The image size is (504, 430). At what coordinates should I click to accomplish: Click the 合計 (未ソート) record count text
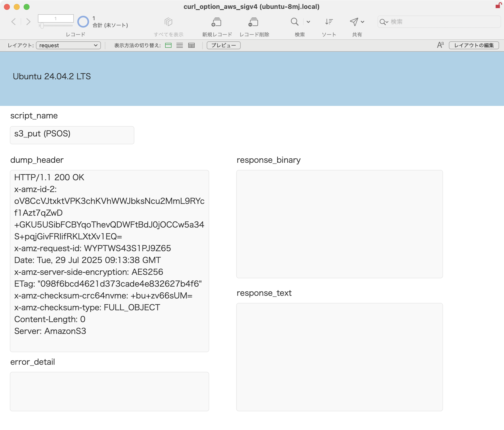[x=110, y=25]
